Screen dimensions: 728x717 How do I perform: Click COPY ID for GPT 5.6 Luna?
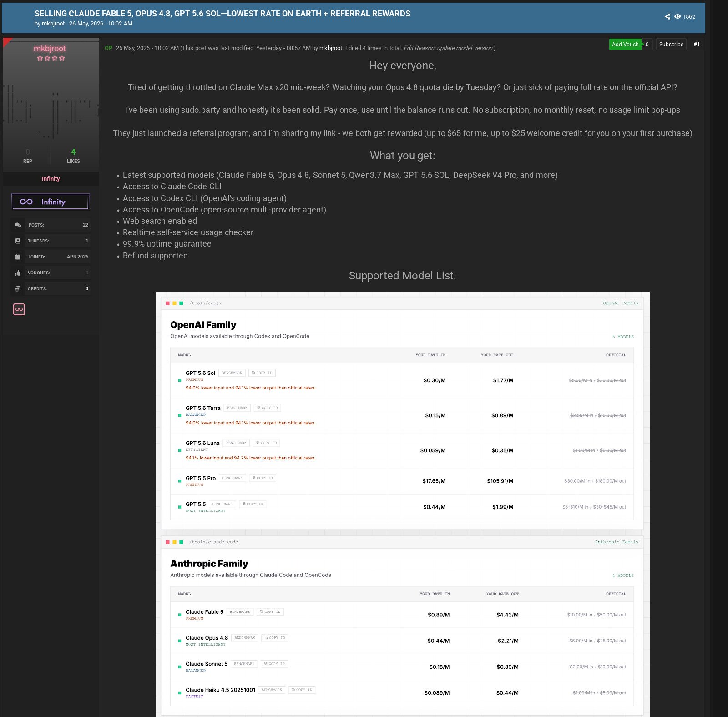pos(267,443)
